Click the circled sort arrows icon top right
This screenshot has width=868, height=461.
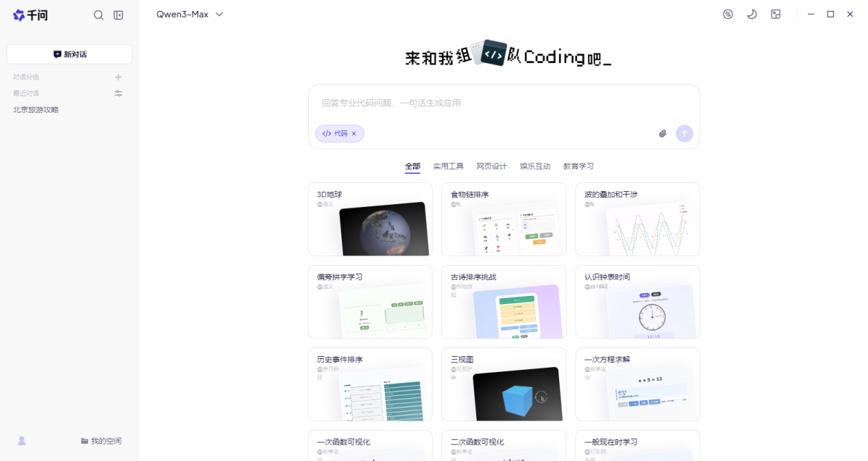coord(728,14)
